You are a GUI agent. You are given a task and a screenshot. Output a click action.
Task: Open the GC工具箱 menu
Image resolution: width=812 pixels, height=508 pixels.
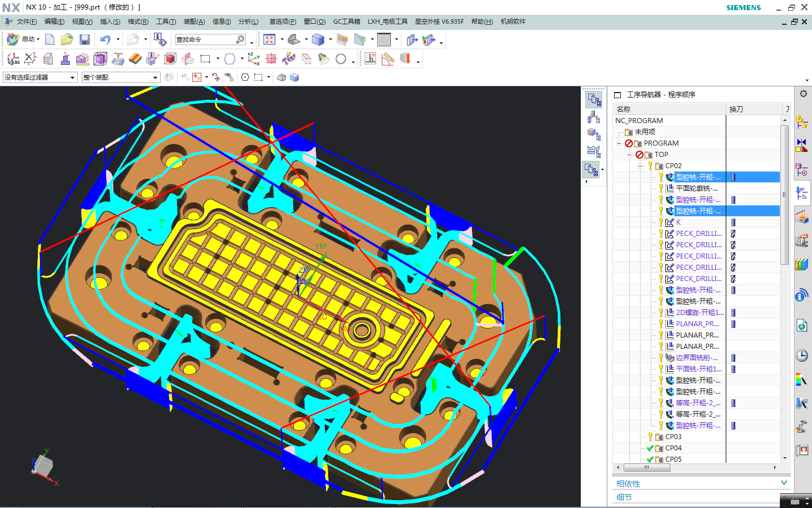[346, 21]
